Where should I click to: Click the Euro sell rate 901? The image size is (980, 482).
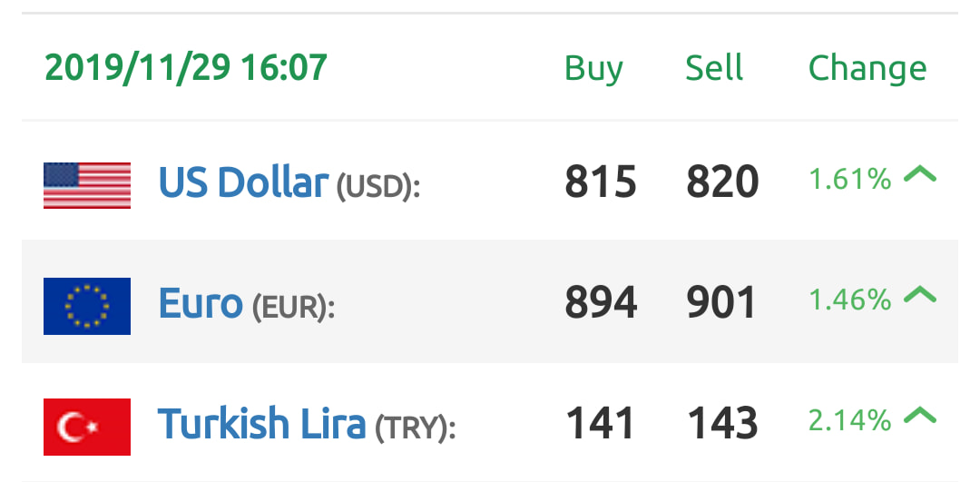pos(721,302)
